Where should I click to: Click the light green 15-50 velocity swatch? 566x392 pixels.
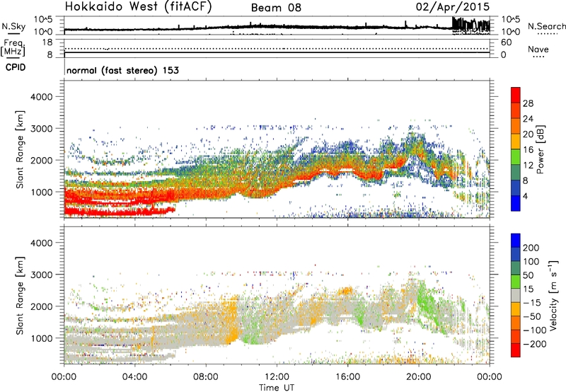(516, 282)
